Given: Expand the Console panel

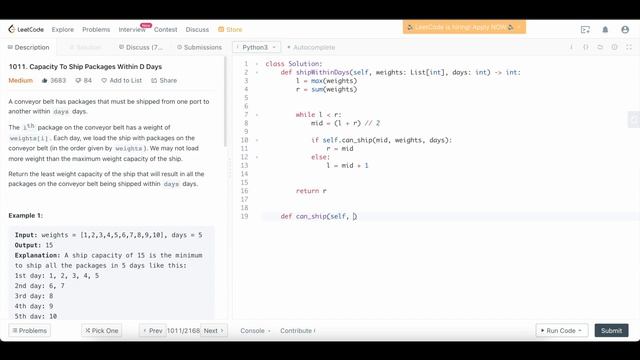Looking at the screenshot, I should pos(255,331).
